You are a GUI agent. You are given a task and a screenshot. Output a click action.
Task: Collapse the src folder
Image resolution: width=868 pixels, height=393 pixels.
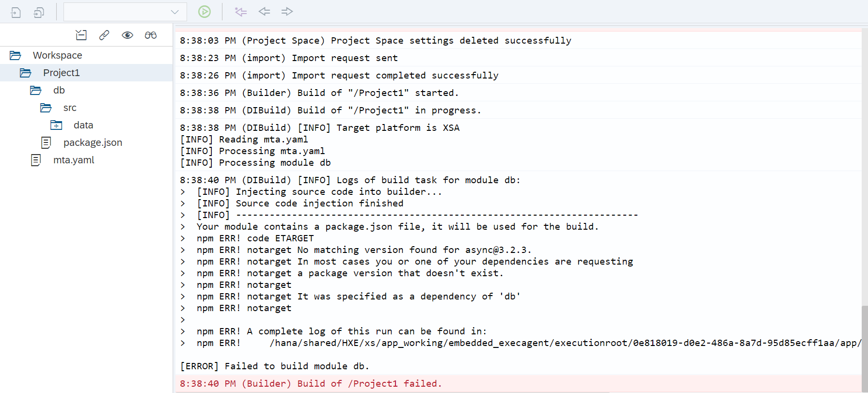[x=46, y=108]
